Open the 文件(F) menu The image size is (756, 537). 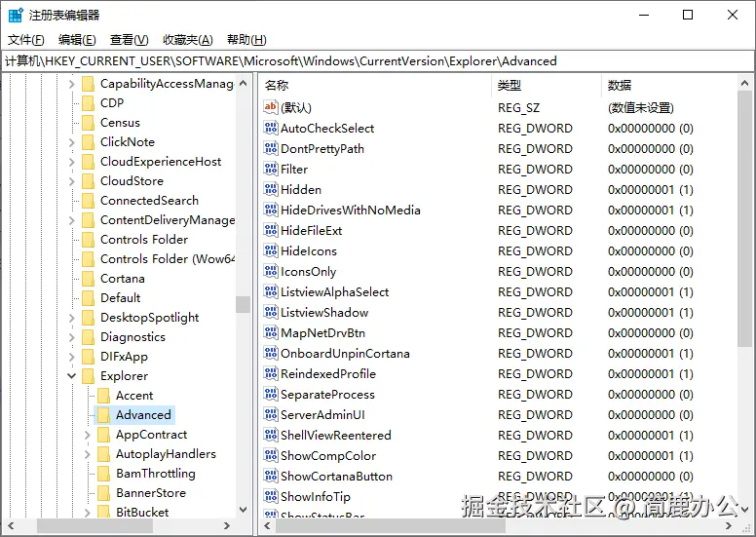click(x=26, y=40)
